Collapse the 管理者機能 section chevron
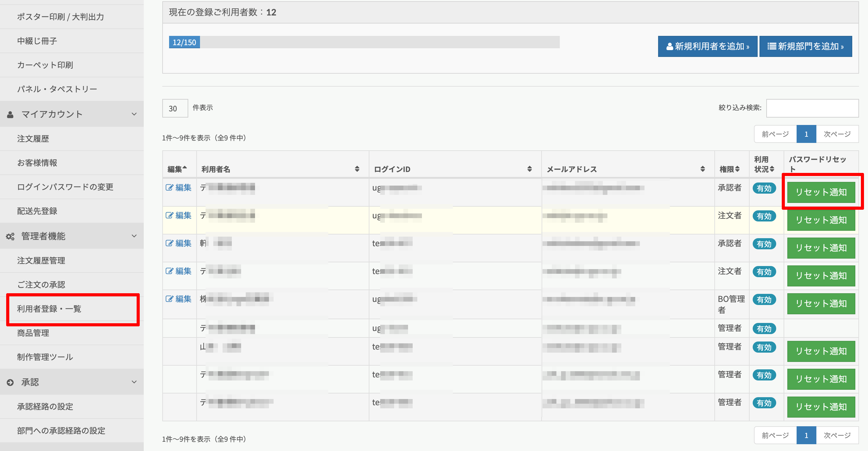The image size is (868, 451). click(x=134, y=236)
